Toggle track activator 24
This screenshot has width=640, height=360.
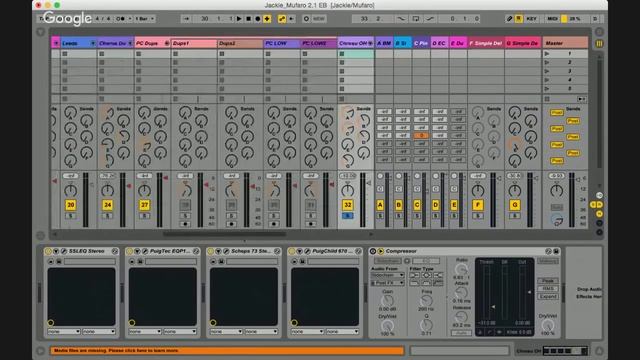pos(107,205)
